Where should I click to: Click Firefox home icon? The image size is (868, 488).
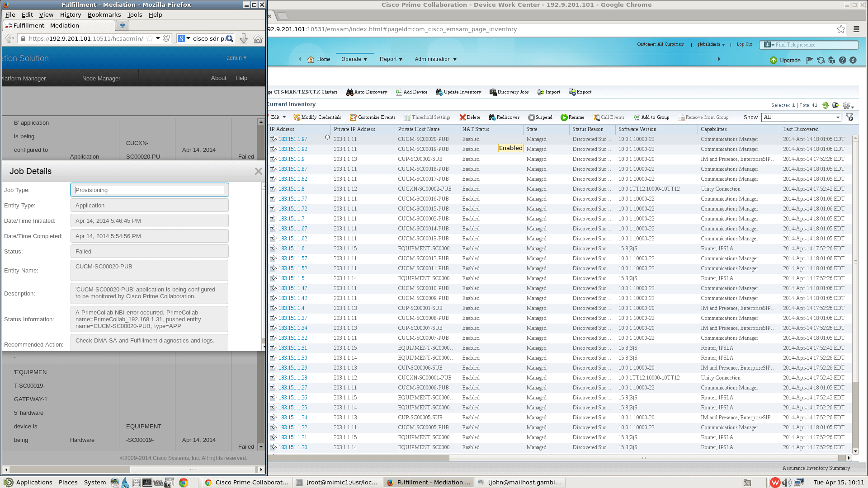coord(258,39)
